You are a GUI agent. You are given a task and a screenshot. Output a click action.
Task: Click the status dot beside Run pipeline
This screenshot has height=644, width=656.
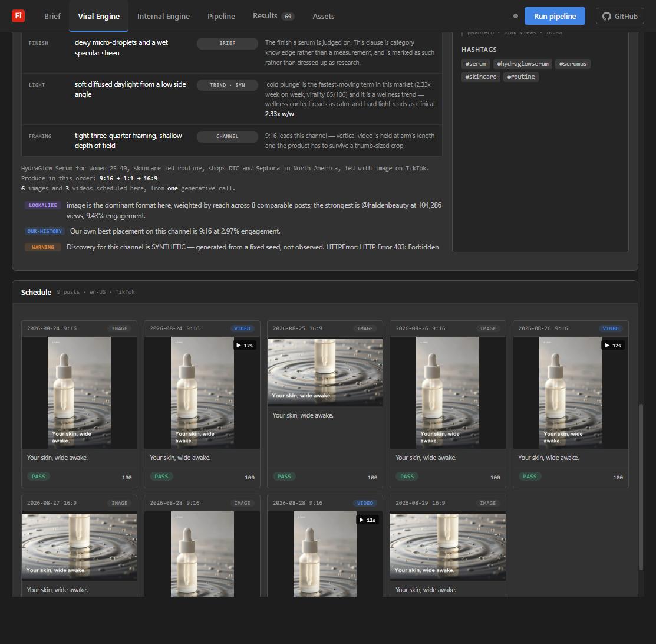(x=515, y=16)
